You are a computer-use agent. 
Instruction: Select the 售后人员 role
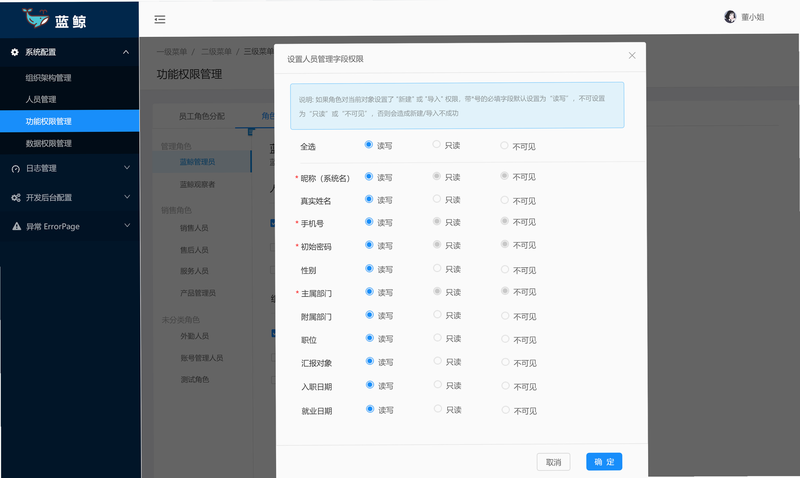click(194, 250)
